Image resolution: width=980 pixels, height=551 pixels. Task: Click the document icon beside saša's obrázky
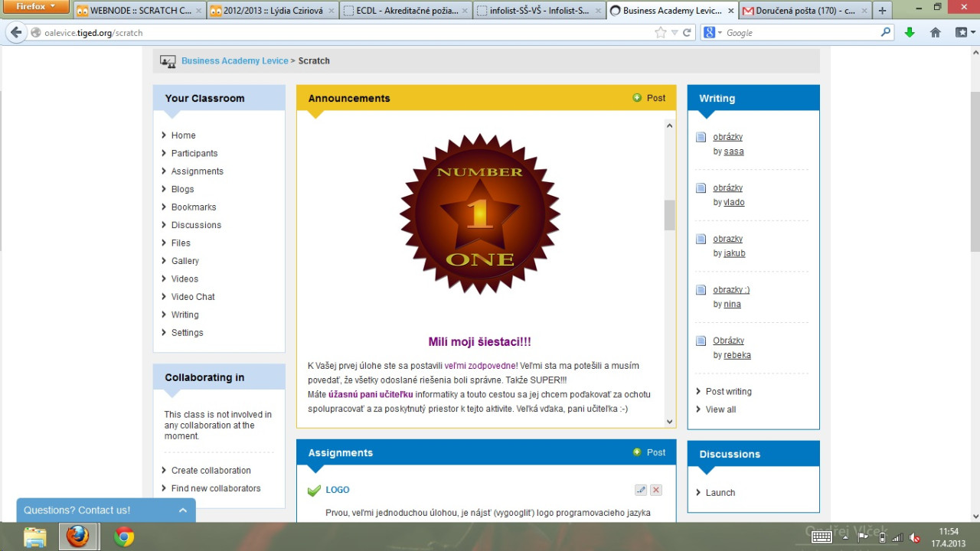point(701,137)
